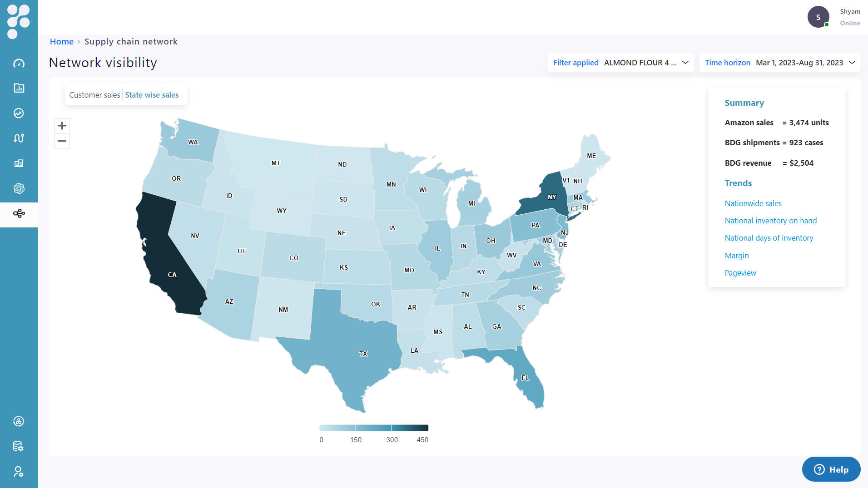This screenshot has width=868, height=488.
Task: Switch to Customer sales tab
Action: tap(94, 95)
